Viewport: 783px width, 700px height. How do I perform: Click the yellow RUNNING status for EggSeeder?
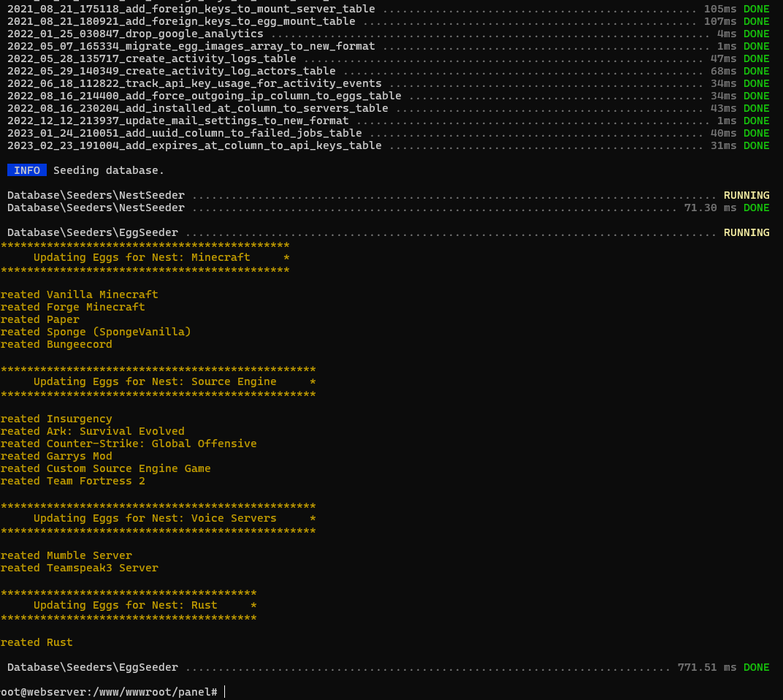746,232
